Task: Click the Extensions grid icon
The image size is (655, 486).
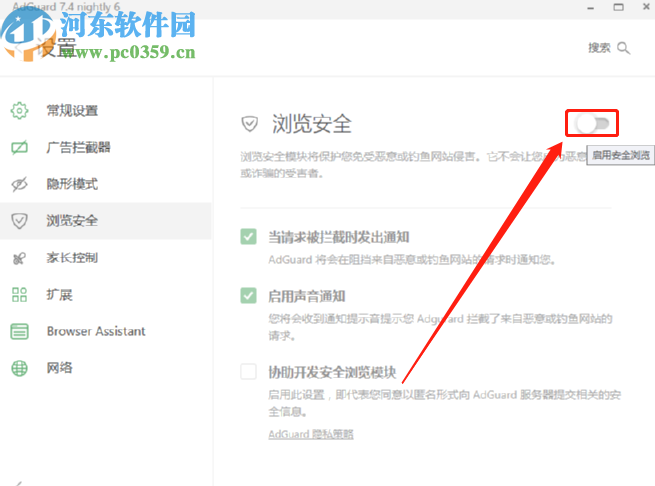Action: coord(19,295)
